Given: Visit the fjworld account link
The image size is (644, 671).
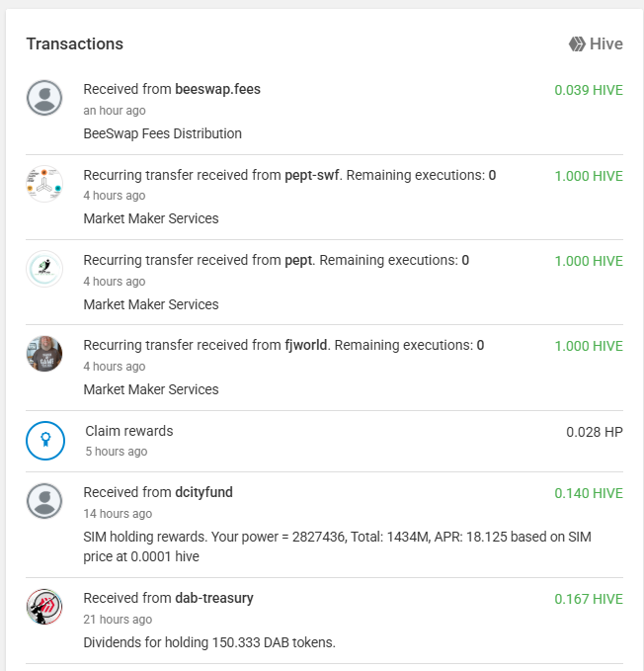Looking at the screenshot, I should click(307, 345).
